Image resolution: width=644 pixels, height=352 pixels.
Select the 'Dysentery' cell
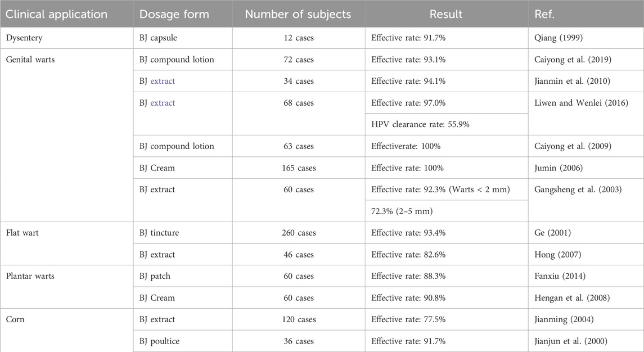[24, 38]
